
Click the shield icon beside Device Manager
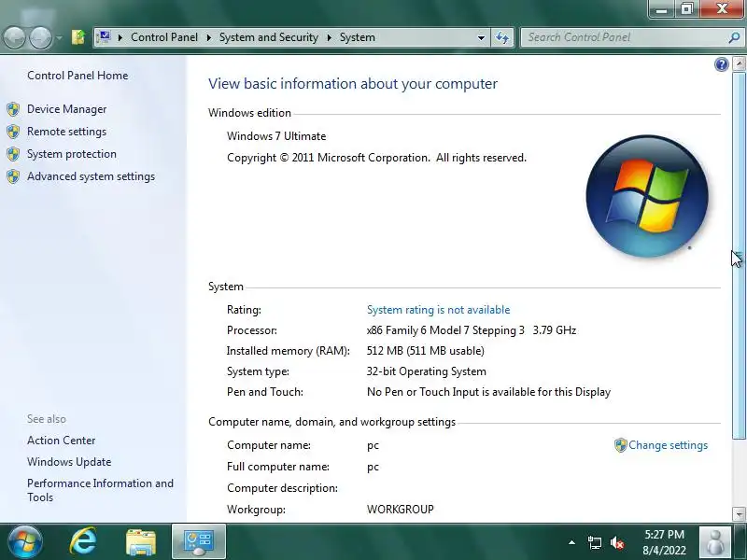pos(13,109)
